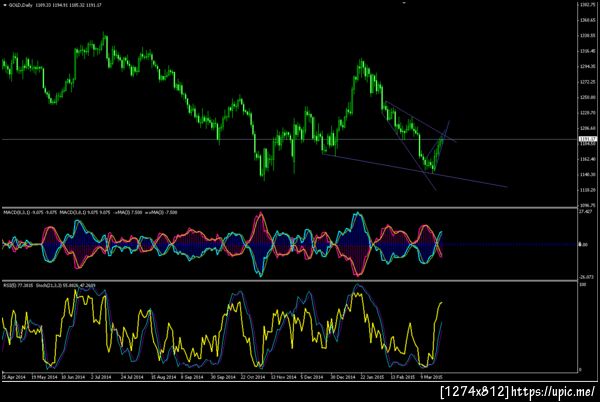
Task: Click the 9 Mar 2015 date label
Action: [432, 377]
